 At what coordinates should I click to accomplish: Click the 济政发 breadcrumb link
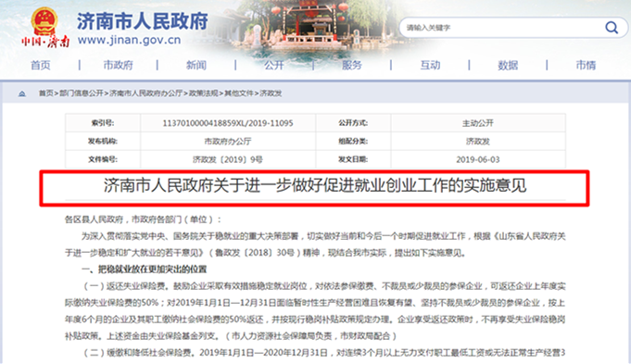click(x=271, y=94)
